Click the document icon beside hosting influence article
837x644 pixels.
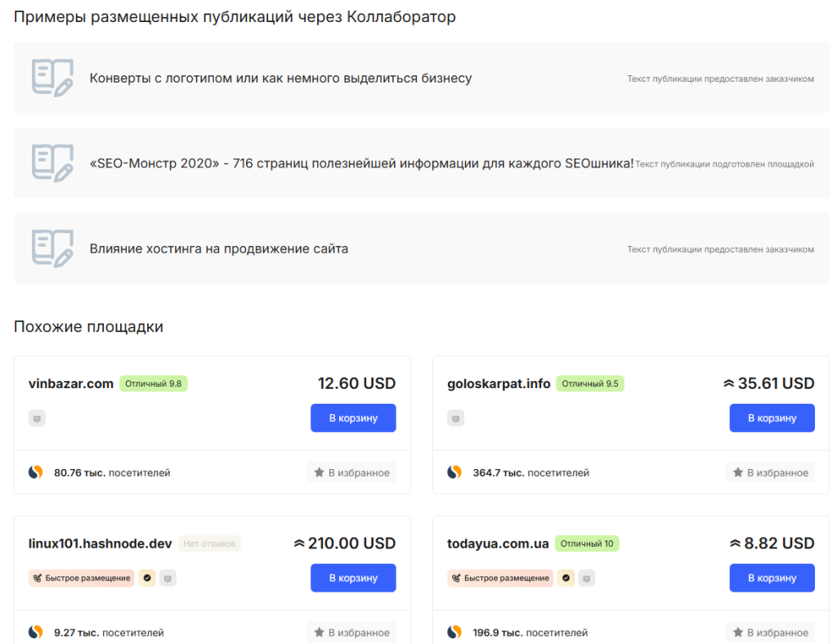coord(52,248)
